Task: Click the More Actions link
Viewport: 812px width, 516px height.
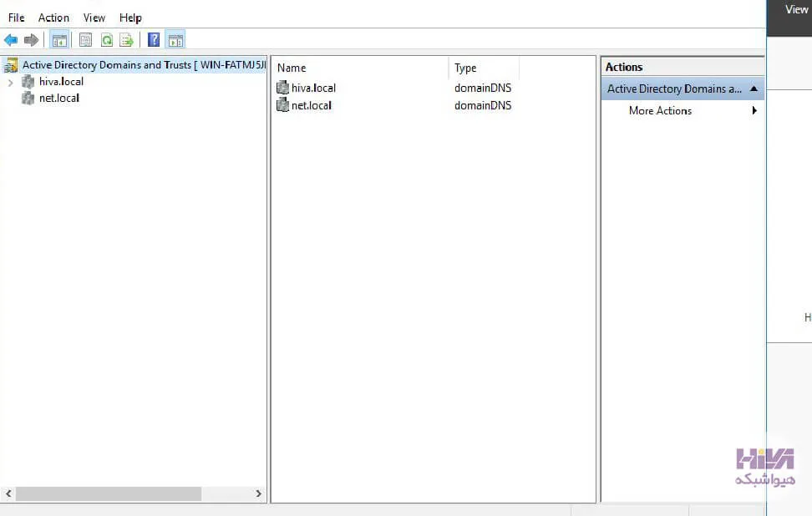Action: pos(660,111)
